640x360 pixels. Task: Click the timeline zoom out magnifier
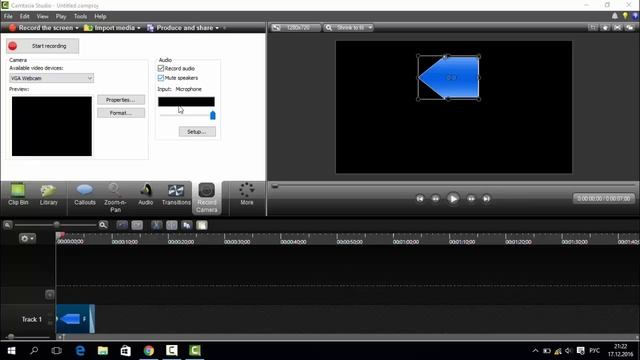click(7, 225)
